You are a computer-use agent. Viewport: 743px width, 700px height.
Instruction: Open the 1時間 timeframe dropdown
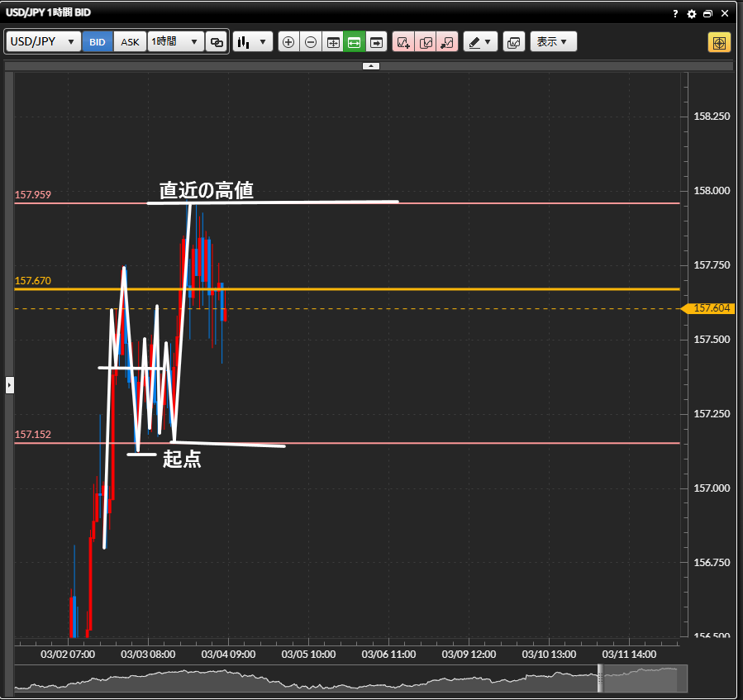pyautogui.click(x=176, y=42)
